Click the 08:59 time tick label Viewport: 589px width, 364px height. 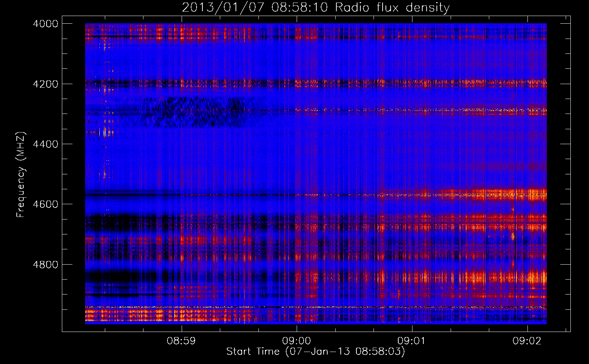point(181,341)
